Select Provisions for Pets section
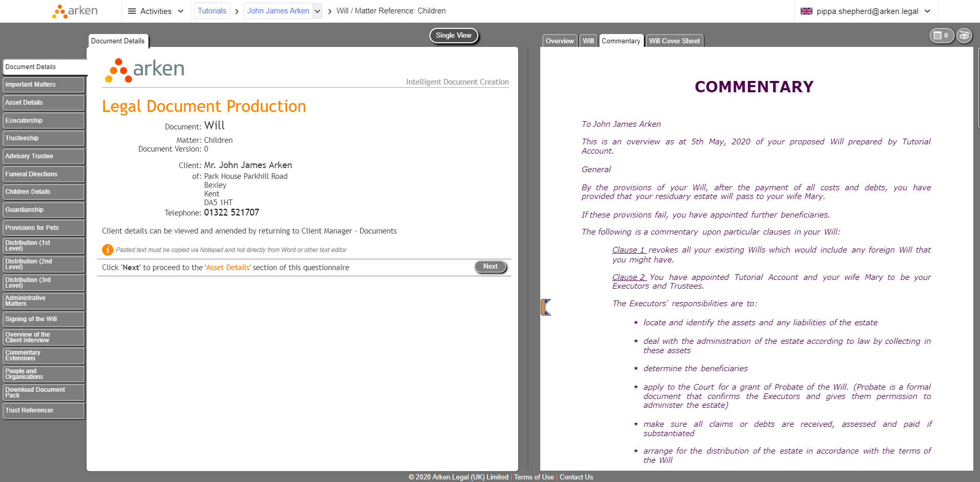This screenshot has height=482, width=980. 44,228
